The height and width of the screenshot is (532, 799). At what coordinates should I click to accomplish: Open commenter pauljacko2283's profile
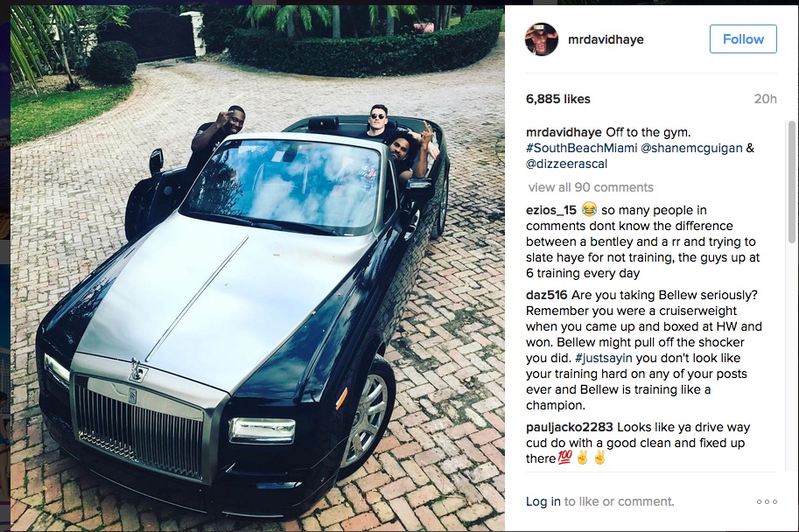(569, 427)
